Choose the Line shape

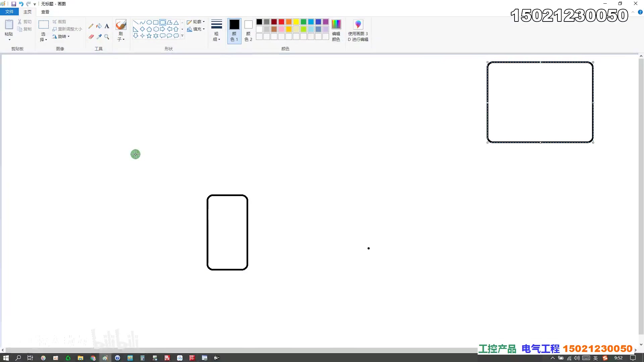point(136,22)
